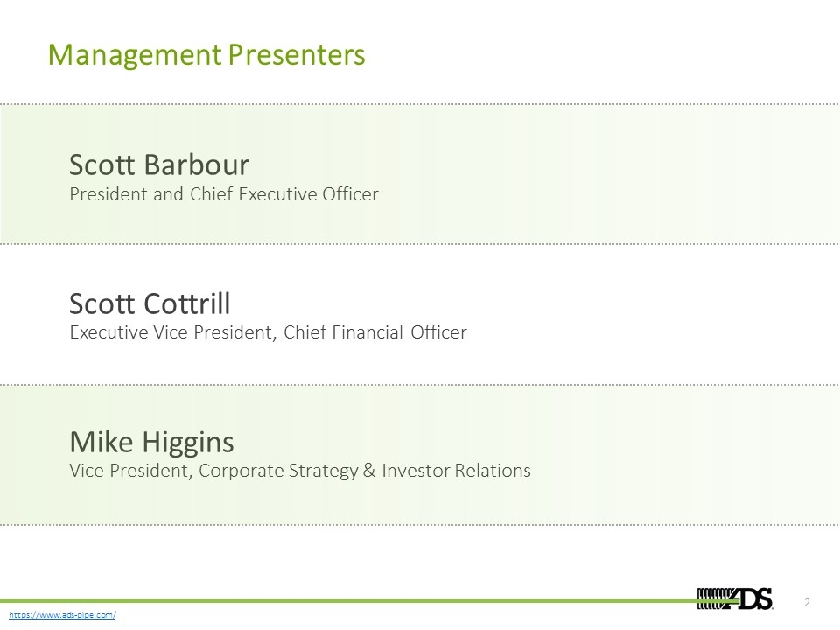Click the ADS logo icon
840x630 pixels.
734,598
